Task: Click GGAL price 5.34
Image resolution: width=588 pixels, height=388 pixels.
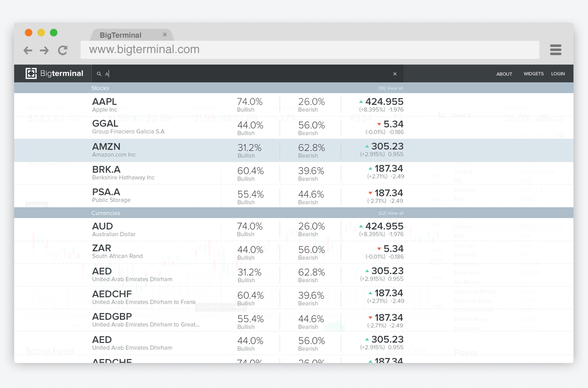Action: pyautogui.click(x=393, y=125)
